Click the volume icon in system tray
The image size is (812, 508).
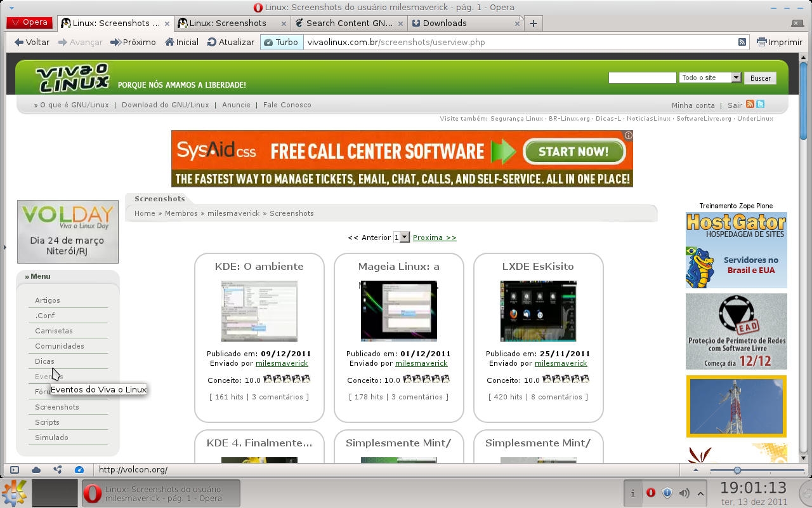pos(684,493)
